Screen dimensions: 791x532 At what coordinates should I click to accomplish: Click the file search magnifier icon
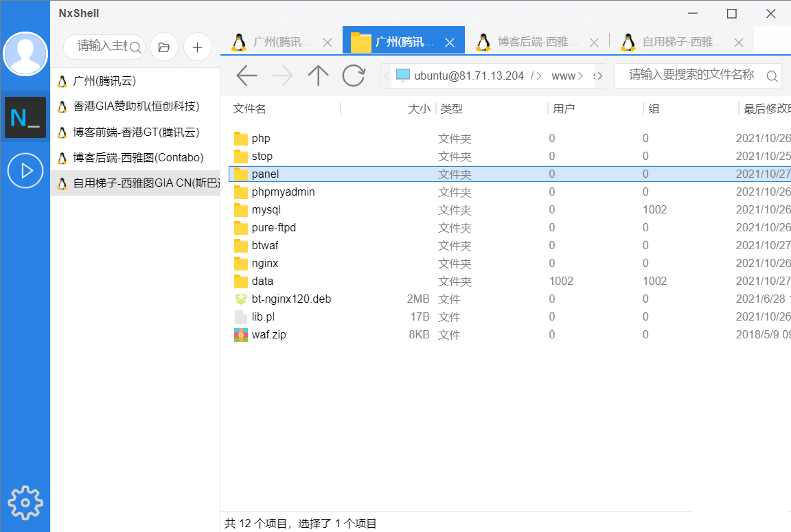coord(772,76)
